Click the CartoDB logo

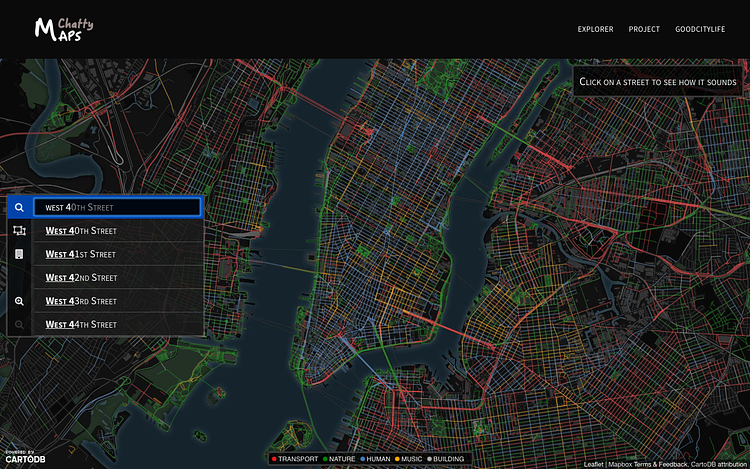click(25, 457)
